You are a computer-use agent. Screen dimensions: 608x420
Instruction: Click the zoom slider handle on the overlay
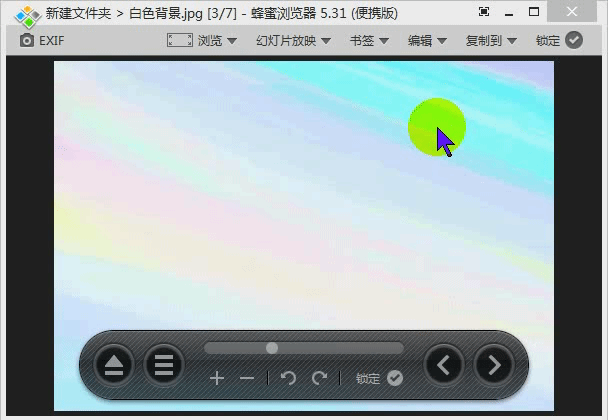(272, 348)
